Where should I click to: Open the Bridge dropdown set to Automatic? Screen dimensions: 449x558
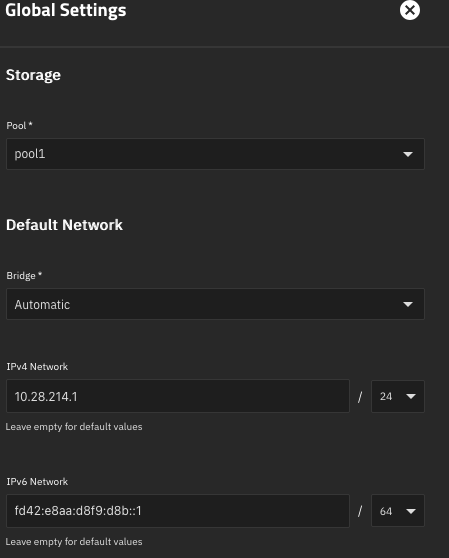tap(215, 304)
